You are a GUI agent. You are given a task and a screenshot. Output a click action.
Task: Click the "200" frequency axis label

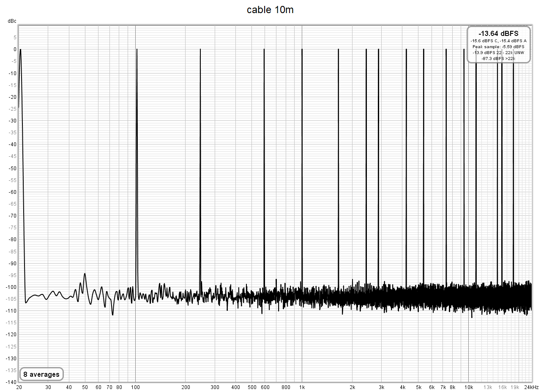[x=185, y=387]
